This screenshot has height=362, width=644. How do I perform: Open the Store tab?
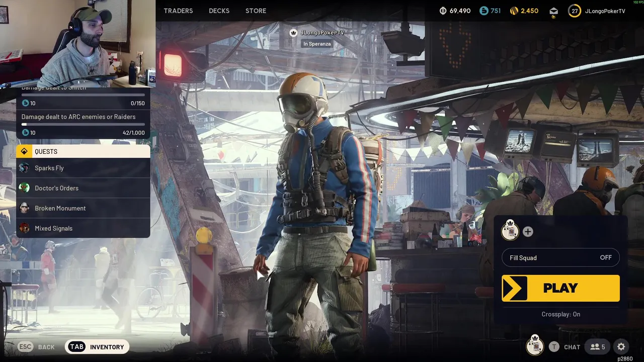(x=256, y=11)
